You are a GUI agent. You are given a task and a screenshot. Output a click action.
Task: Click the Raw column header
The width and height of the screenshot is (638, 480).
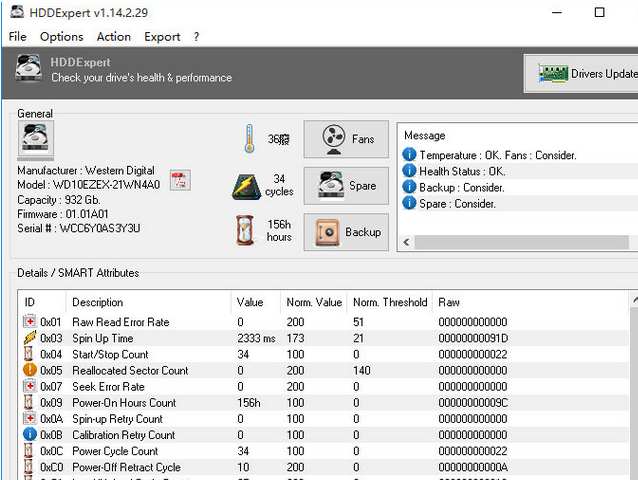pyautogui.click(x=530, y=302)
